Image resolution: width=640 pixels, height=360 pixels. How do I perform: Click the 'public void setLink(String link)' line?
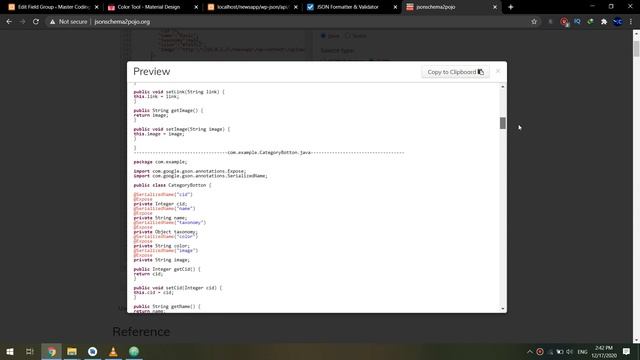[x=179, y=92]
